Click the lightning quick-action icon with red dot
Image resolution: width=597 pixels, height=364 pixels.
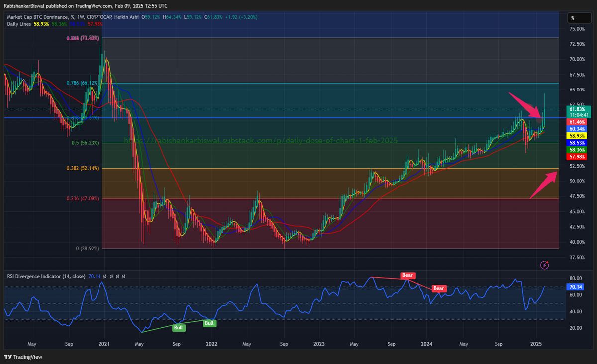(x=544, y=265)
